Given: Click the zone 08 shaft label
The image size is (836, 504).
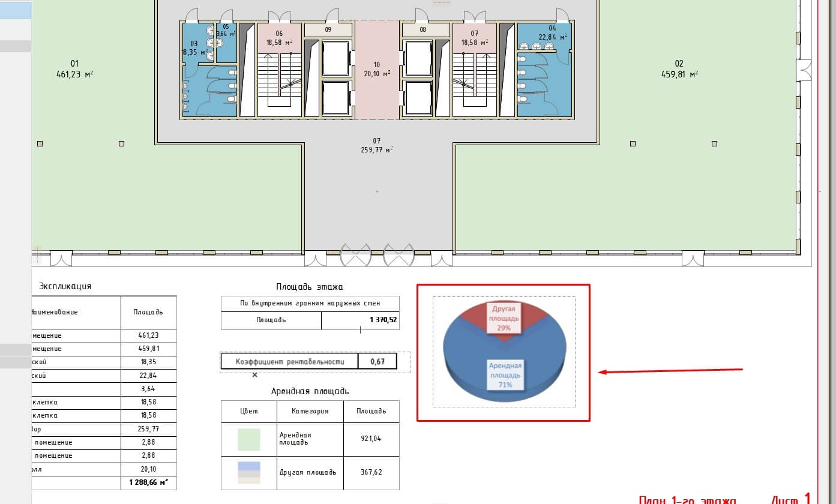Looking at the screenshot, I should click(x=423, y=29).
